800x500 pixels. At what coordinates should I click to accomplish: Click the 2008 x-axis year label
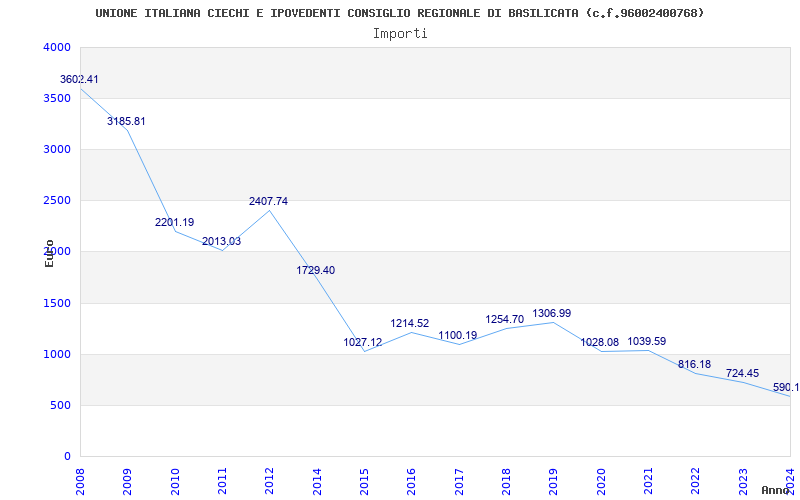pos(80,481)
